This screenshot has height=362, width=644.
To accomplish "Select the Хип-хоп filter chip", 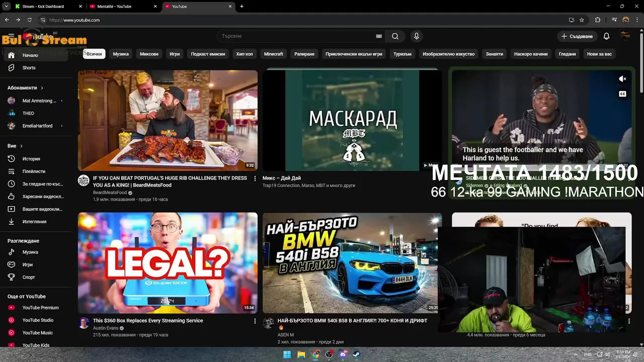I will click(x=245, y=54).
